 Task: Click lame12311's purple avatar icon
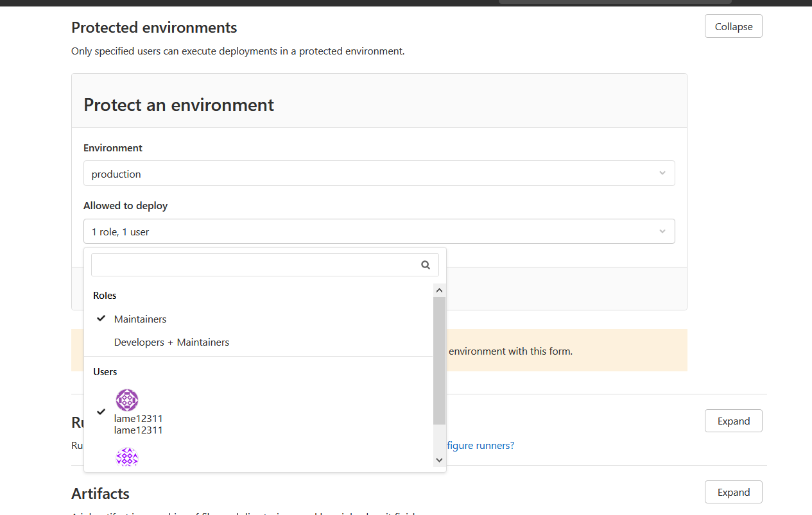127,400
